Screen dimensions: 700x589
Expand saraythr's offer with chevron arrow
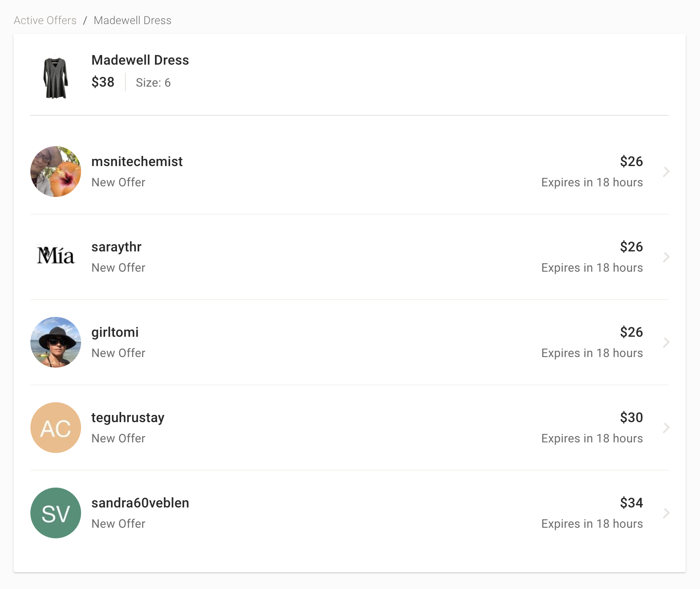pyautogui.click(x=666, y=257)
